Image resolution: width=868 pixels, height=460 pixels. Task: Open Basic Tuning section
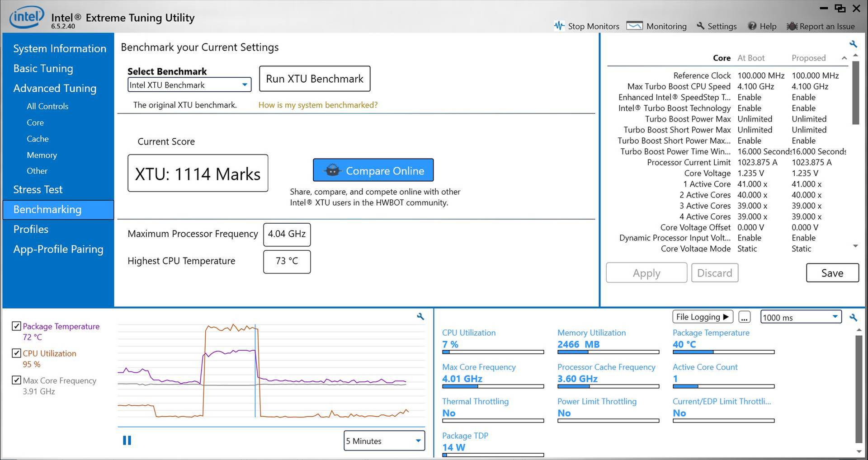[x=43, y=68]
